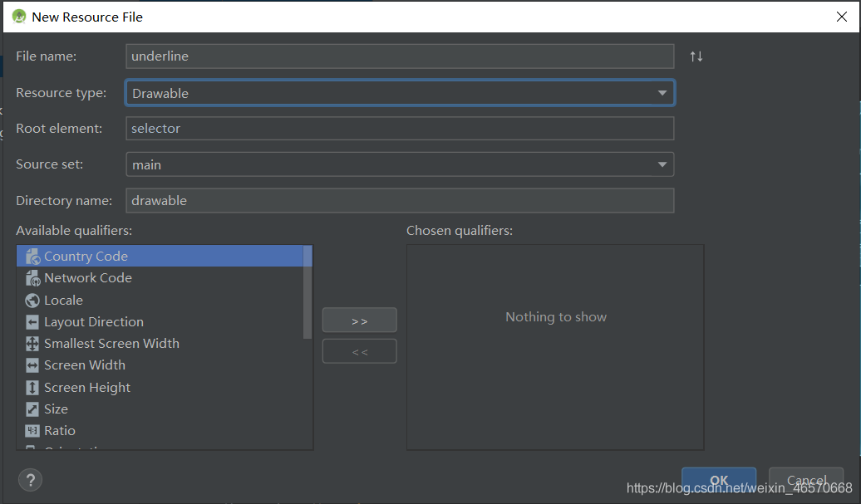Click the Locale globe icon
The image size is (861, 504).
pos(32,300)
